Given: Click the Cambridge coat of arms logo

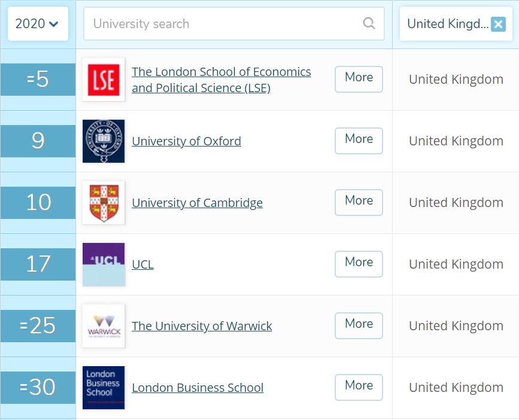Looking at the screenshot, I should coord(104,203).
